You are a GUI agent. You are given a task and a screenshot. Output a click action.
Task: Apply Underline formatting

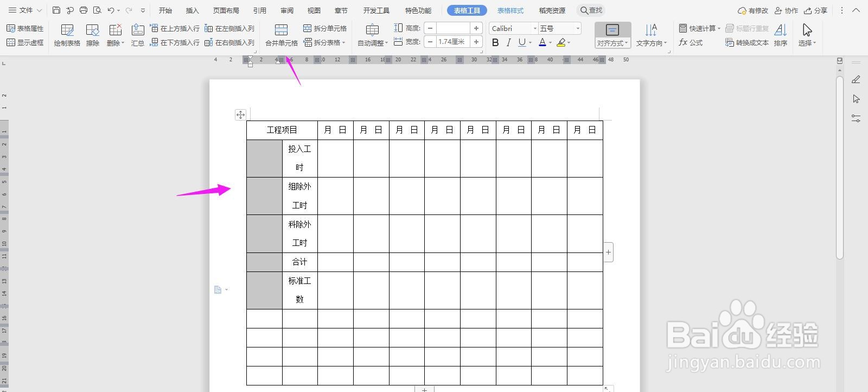[521, 42]
